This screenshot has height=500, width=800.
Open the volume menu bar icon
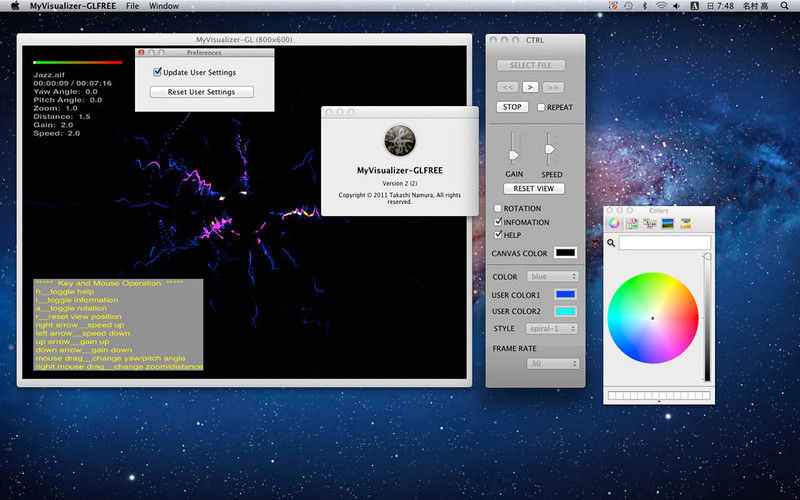coord(677,6)
